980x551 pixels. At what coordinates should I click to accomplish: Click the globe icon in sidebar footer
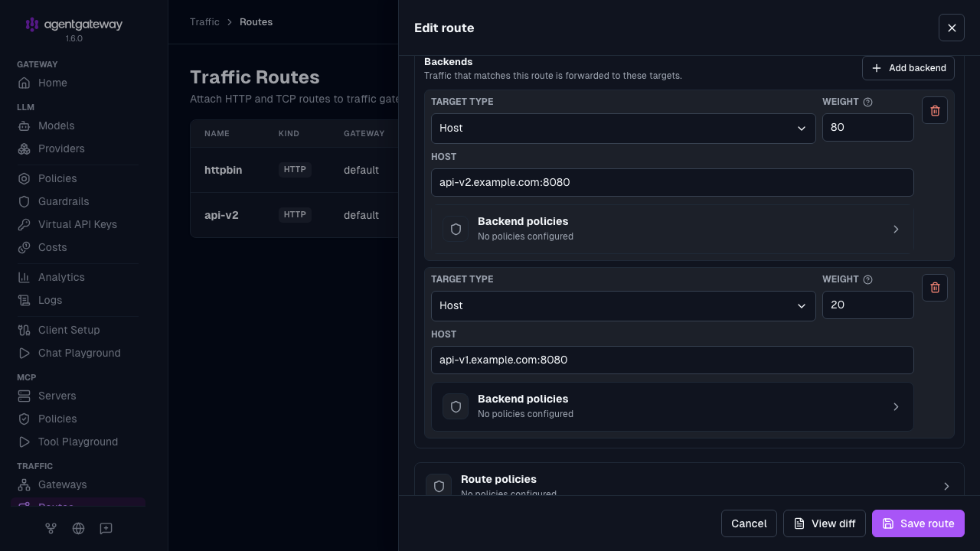click(x=78, y=528)
